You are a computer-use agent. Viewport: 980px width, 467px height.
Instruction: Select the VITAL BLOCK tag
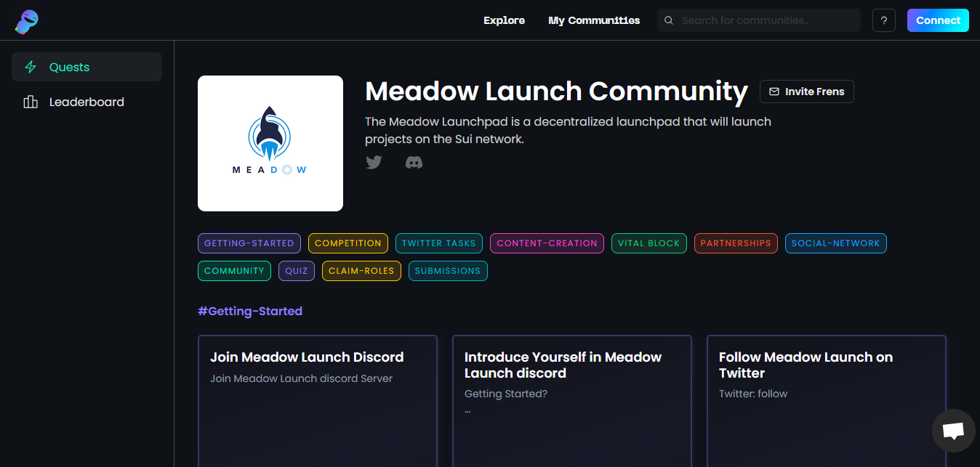648,243
